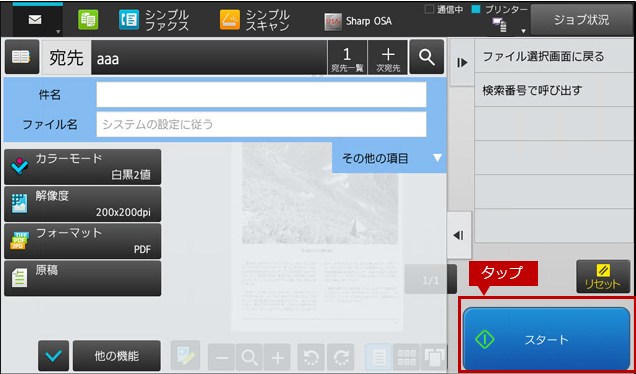Zoom in preview with plus icon

click(277, 357)
